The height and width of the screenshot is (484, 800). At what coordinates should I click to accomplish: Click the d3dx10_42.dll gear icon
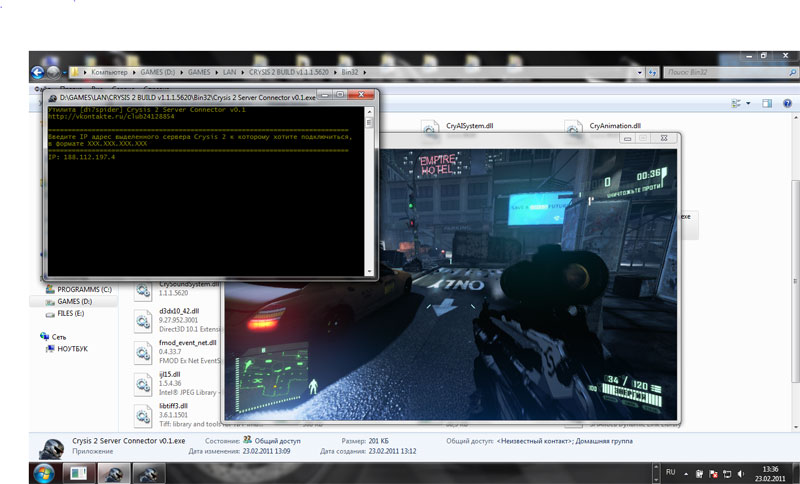(x=143, y=320)
